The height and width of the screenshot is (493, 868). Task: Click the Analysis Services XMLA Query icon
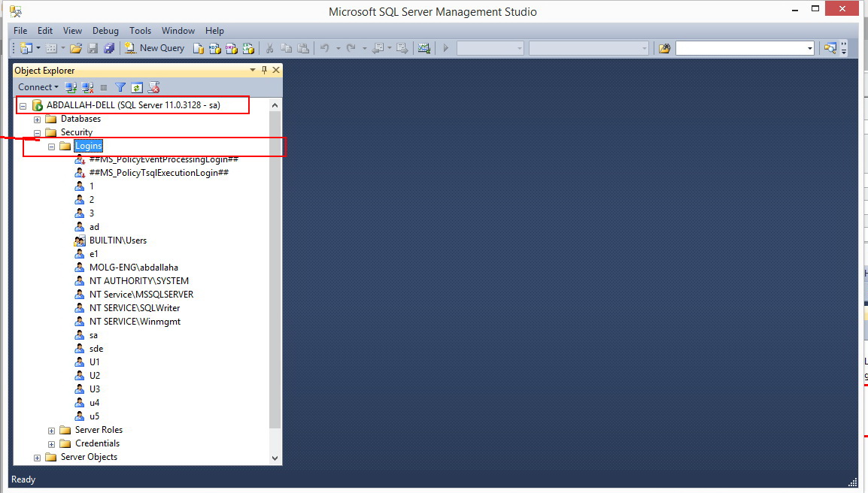pos(248,49)
